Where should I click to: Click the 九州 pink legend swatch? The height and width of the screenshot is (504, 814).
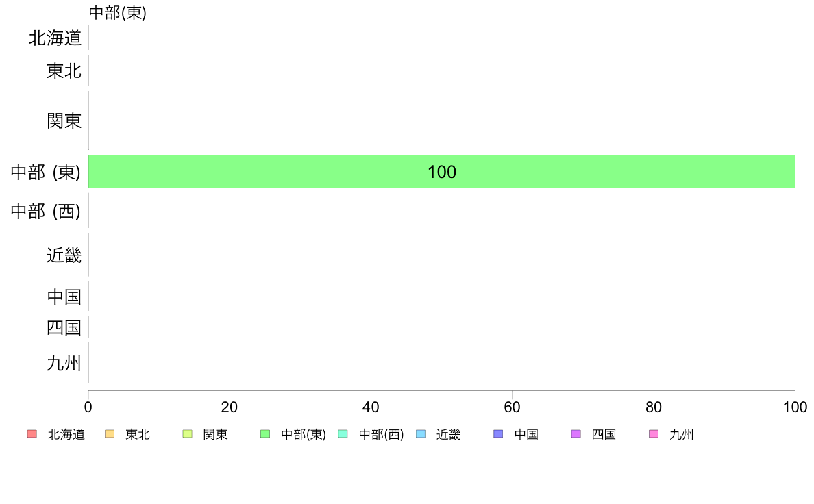(654, 434)
